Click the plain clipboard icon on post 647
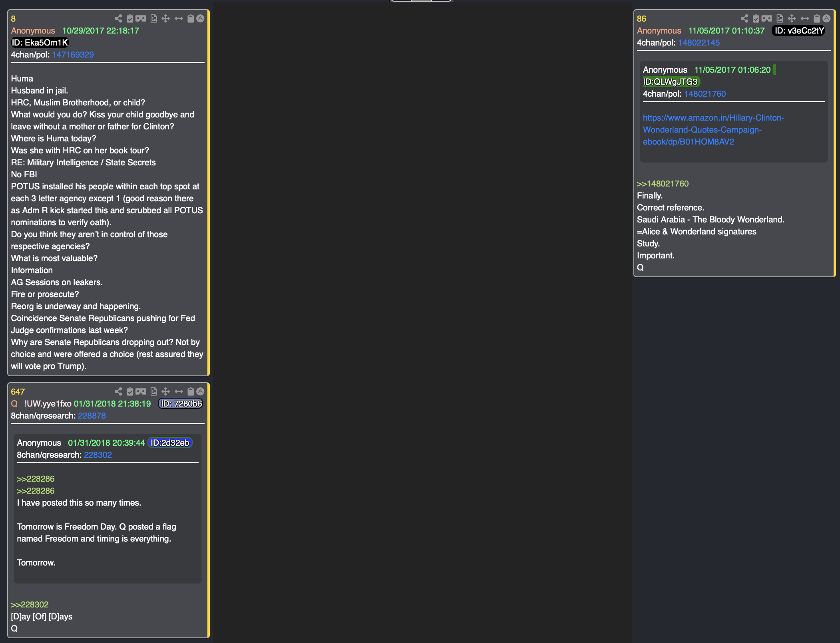 click(191, 391)
